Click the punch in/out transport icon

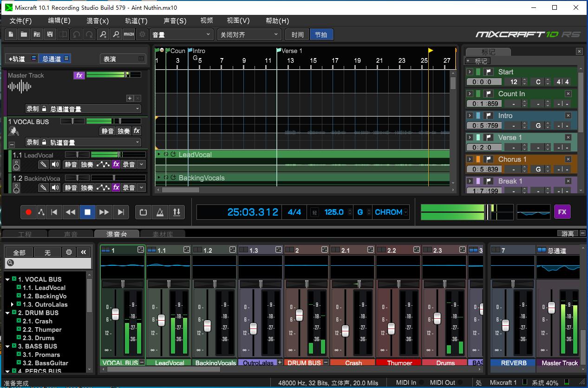(176, 212)
